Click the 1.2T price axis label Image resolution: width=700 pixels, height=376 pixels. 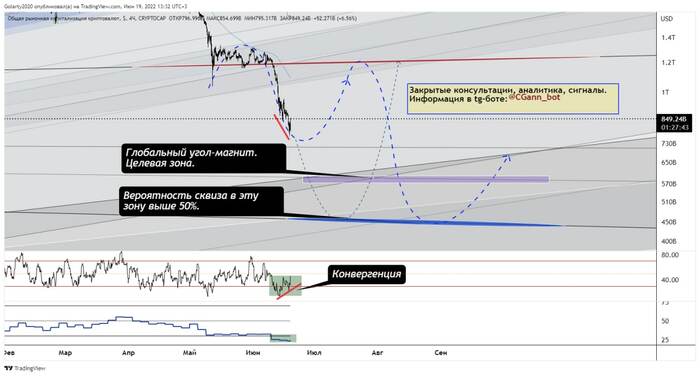point(668,63)
